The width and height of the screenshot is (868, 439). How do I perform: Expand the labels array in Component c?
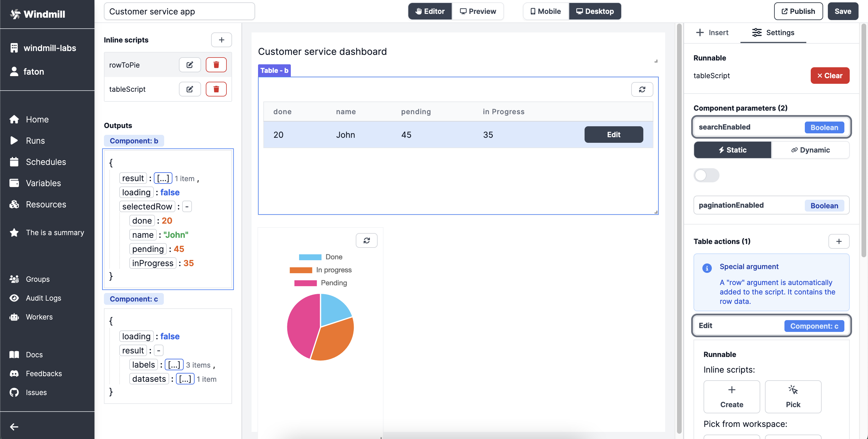click(174, 365)
